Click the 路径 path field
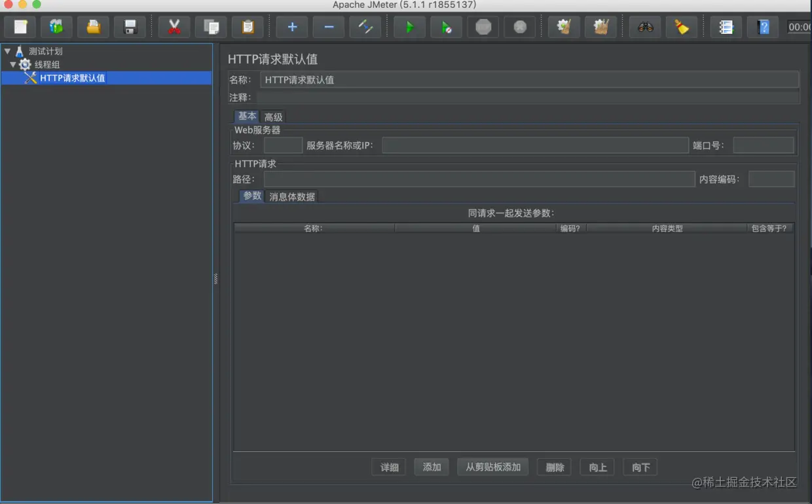This screenshot has height=504, width=812. pos(479,179)
